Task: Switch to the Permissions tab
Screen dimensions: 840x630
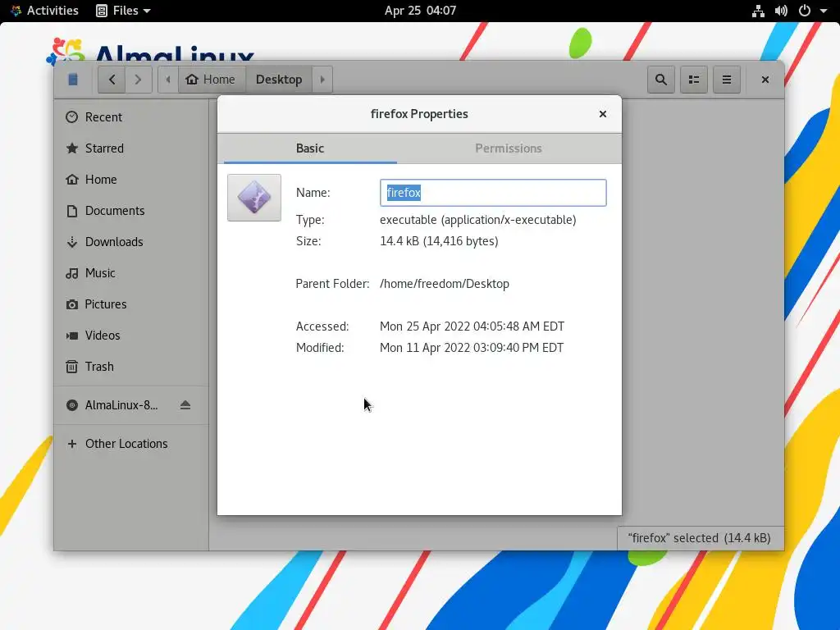Action: [x=509, y=148]
